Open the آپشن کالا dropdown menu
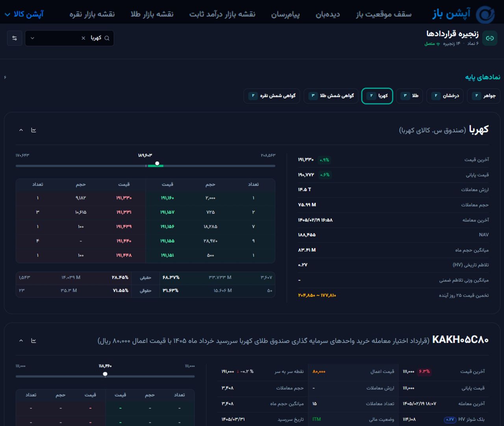Image resolution: width=504 pixels, height=426 pixels. (x=24, y=14)
